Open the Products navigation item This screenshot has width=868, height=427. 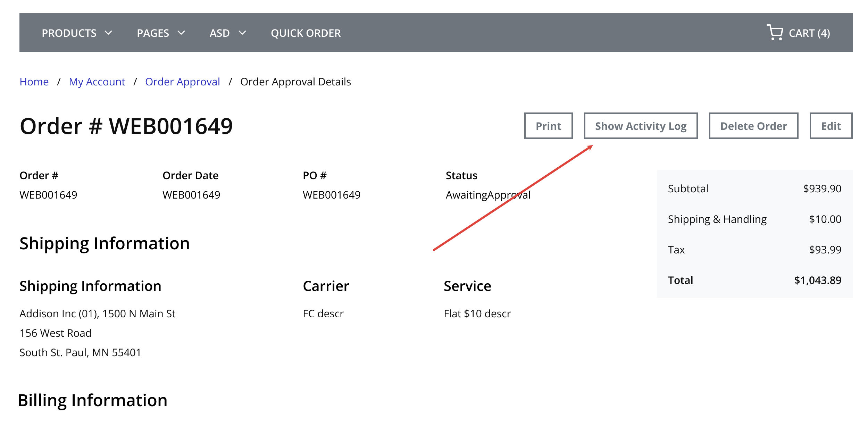click(69, 33)
